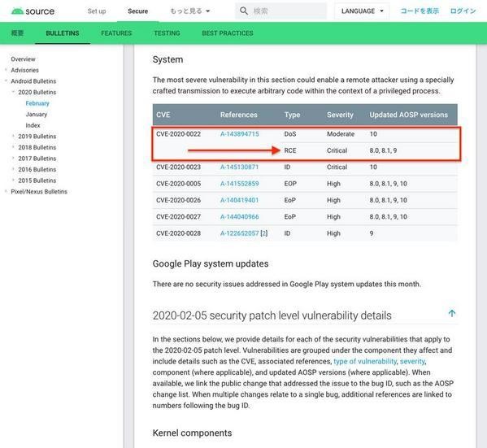Click the up arrow beside 2020-02-05 heading
Viewport: 487px width, 448px height.
(452, 313)
